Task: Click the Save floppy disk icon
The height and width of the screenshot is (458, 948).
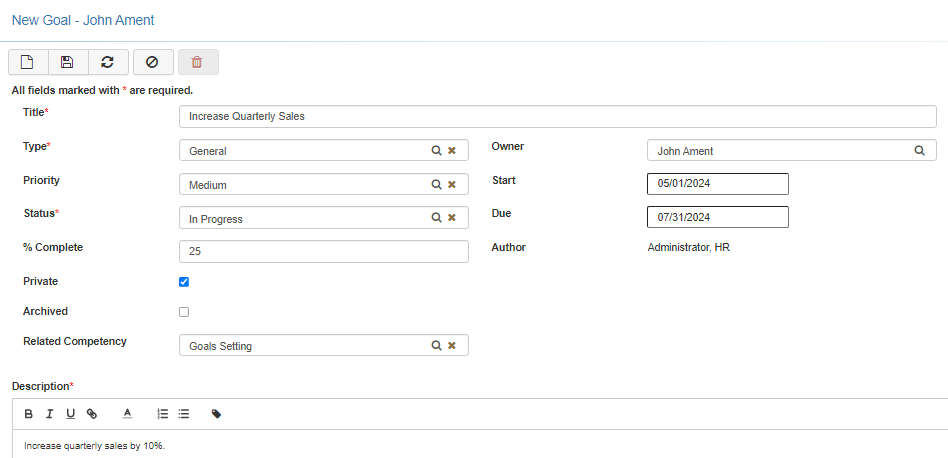Action: [x=67, y=62]
